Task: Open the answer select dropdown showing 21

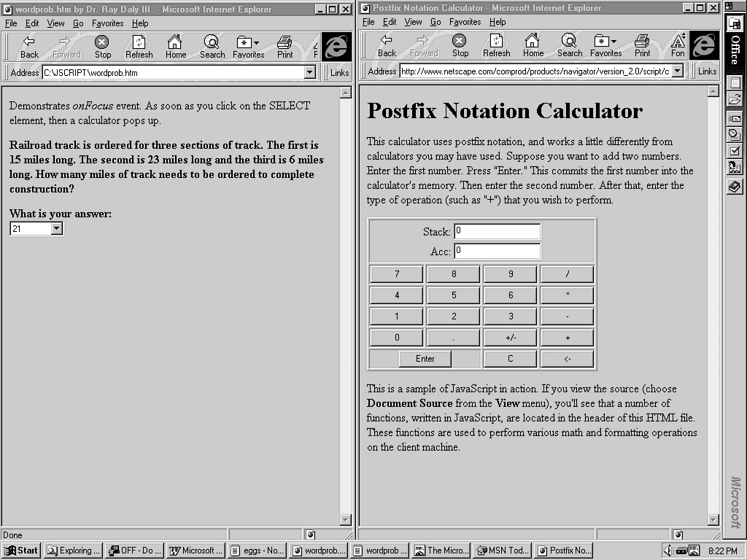Action: [x=57, y=228]
